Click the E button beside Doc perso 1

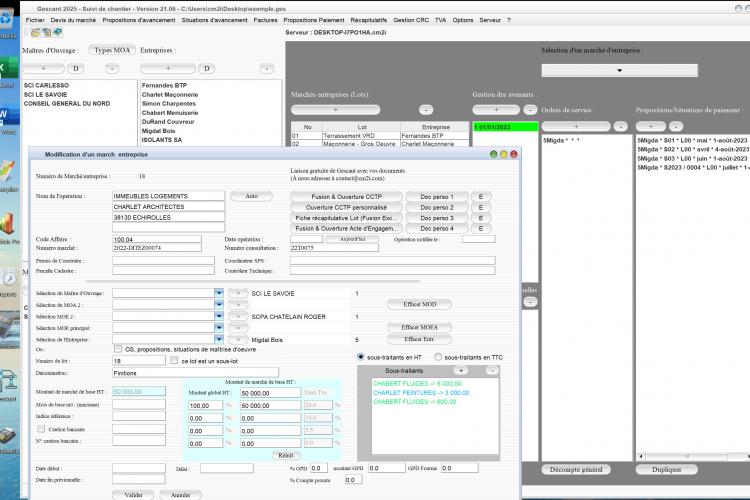(x=481, y=197)
